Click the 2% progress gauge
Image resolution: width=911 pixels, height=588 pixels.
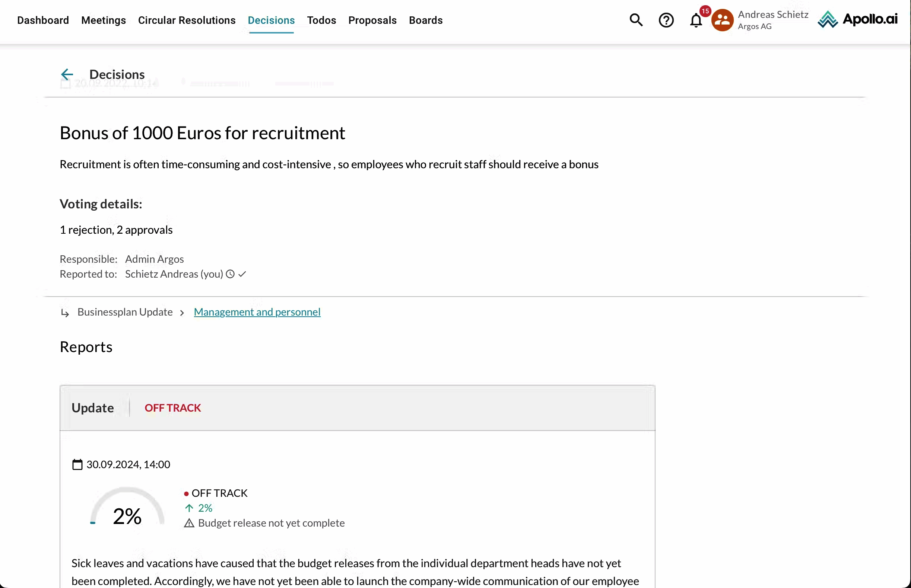pos(127,508)
